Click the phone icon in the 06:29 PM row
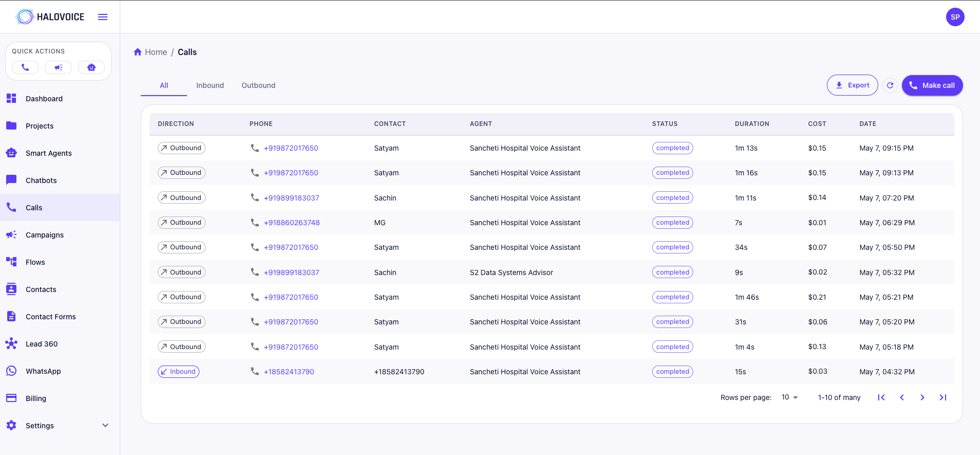The height and width of the screenshot is (455, 980). click(254, 222)
